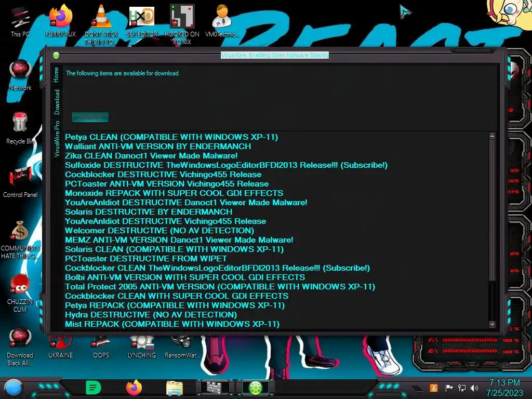This screenshot has width=532, height=399.
Task: Open the taskbar clock showing 7:13 PM
Action: (x=504, y=388)
